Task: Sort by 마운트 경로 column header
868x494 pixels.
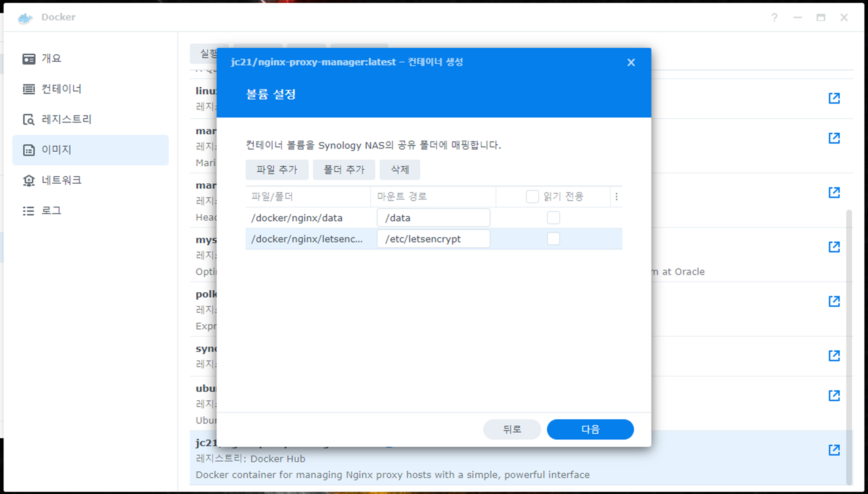Action: (x=433, y=197)
